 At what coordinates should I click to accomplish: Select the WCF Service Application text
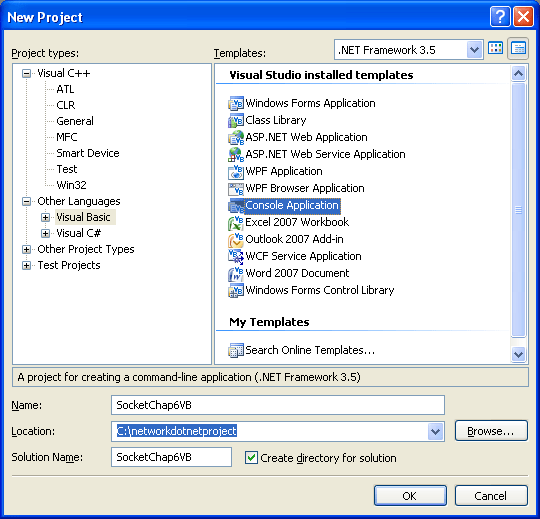(x=303, y=256)
